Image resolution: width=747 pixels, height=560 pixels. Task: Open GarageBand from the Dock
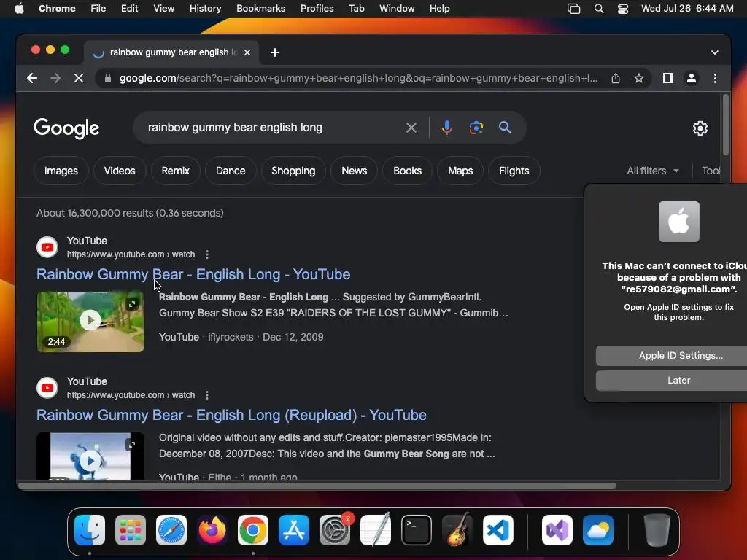coord(457,529)
